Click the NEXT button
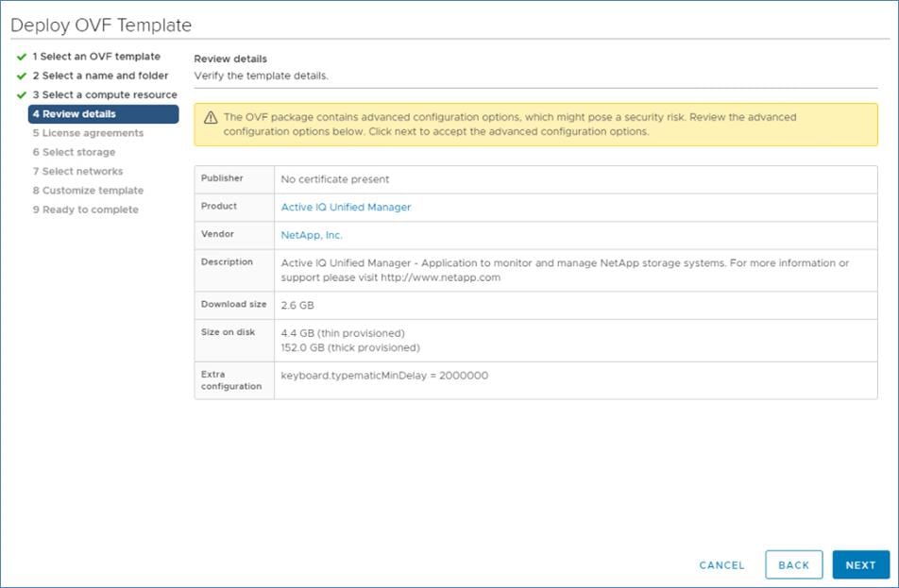The width and height of the screenshot is (899, 588). (x=860, y=565)
